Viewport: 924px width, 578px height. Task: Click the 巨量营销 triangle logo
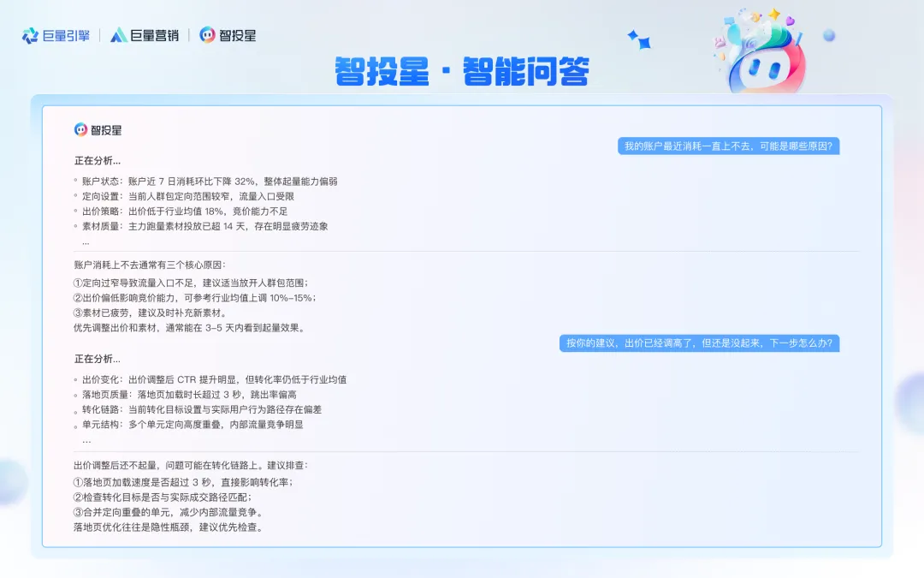click(x=118, y=35)
